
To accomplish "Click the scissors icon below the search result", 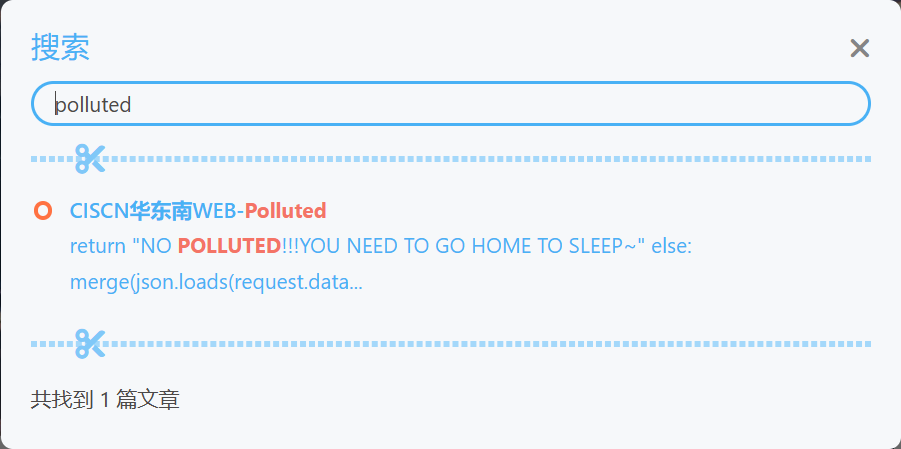I will tap(90, 343).
